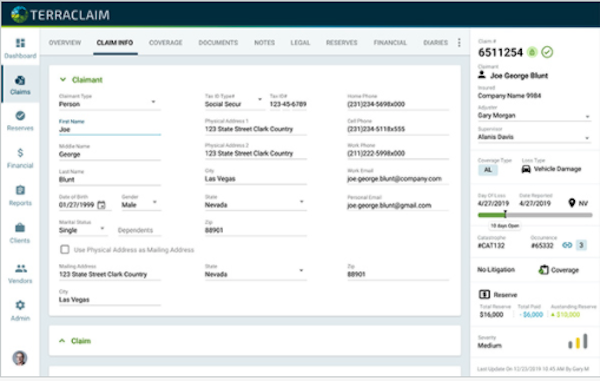
Task: Open Reserves in the left sidebar
Action: (20, 120)
